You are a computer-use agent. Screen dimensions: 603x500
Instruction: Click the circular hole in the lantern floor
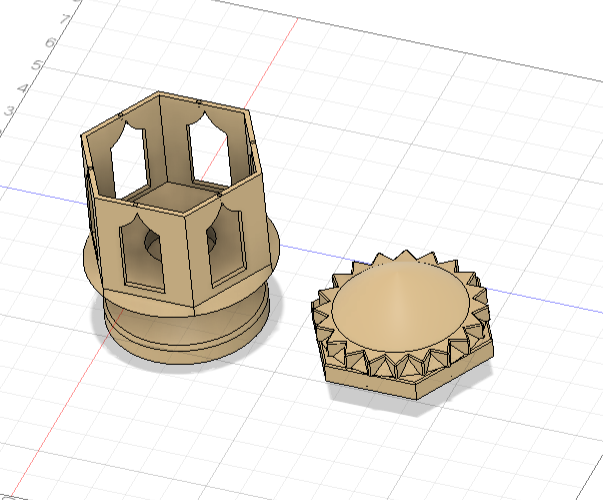click(155, 242)
